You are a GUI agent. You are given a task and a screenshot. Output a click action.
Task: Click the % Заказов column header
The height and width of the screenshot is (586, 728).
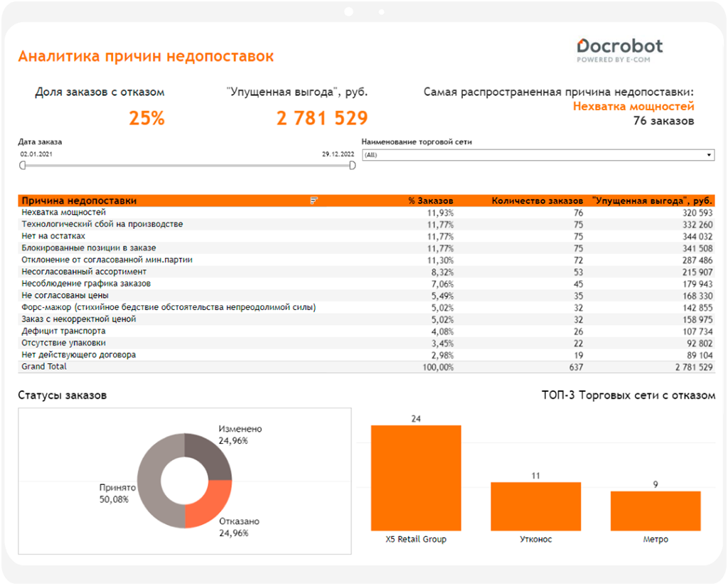(430, 201)
